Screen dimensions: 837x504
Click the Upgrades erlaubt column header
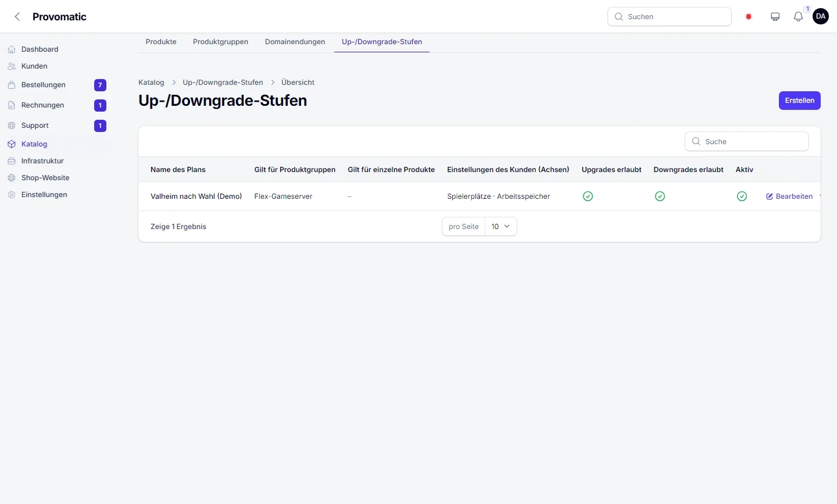coord(611,170)
